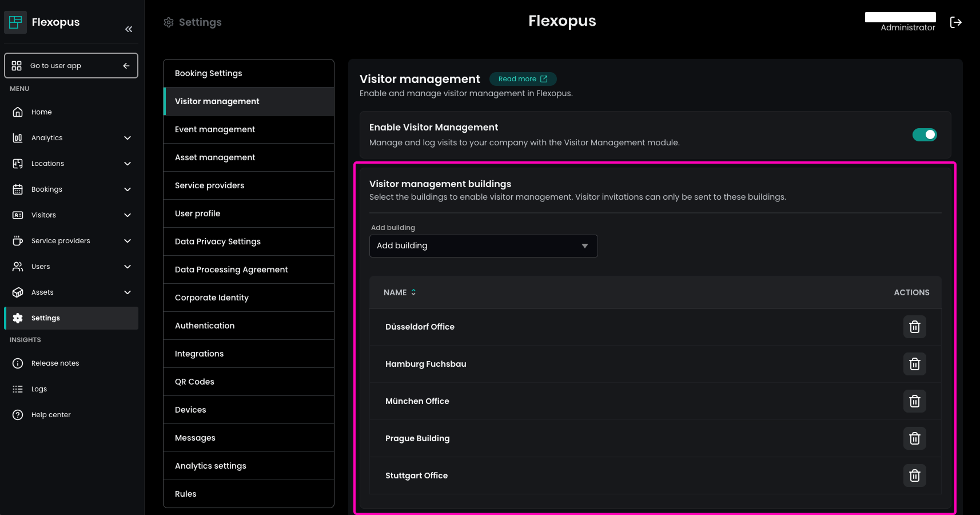Click trash icon for München Office

[914, 401]
